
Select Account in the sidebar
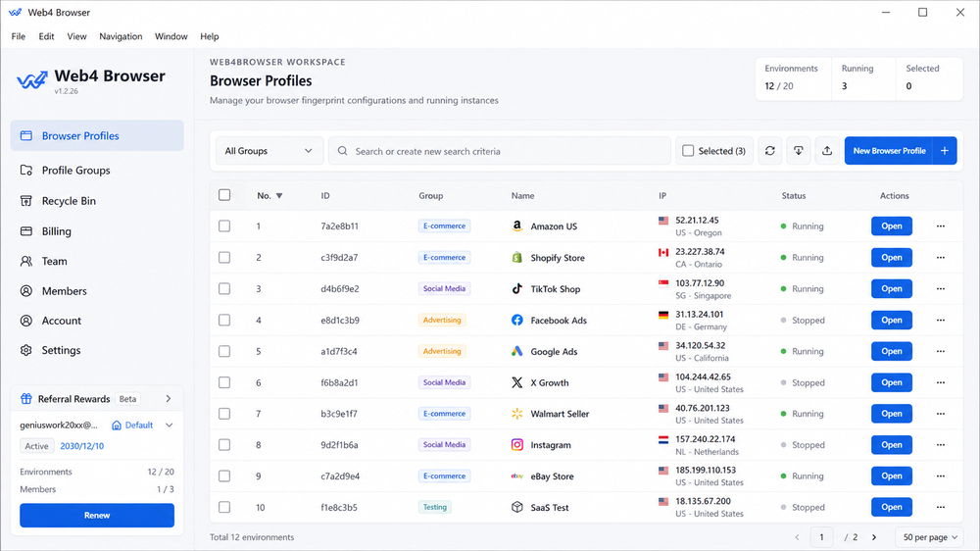tap(97, 321)
